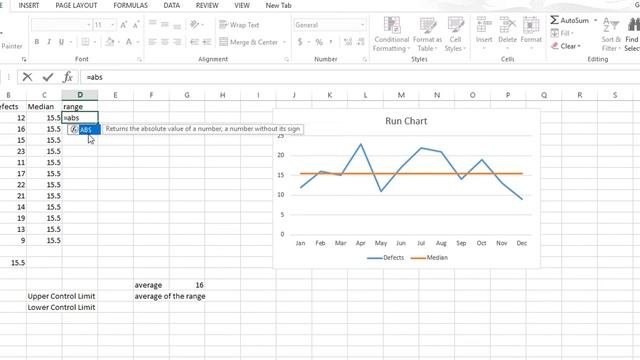Screen dimensions: 640x360
Task: Apply comma style format
Action: pos(331,42)
